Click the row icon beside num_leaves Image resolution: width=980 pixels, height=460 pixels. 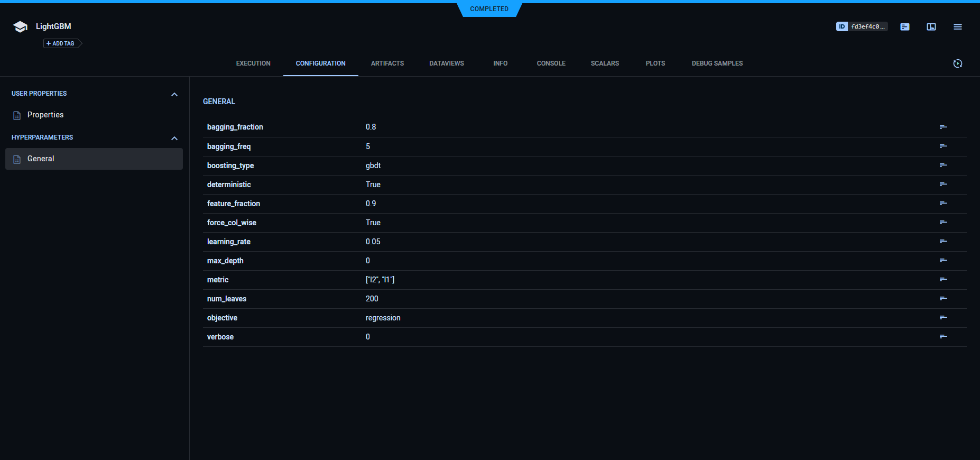943,299
